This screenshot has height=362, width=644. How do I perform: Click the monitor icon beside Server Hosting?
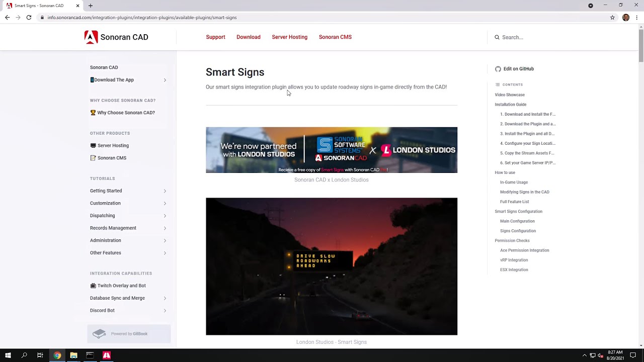pos(93,146)
